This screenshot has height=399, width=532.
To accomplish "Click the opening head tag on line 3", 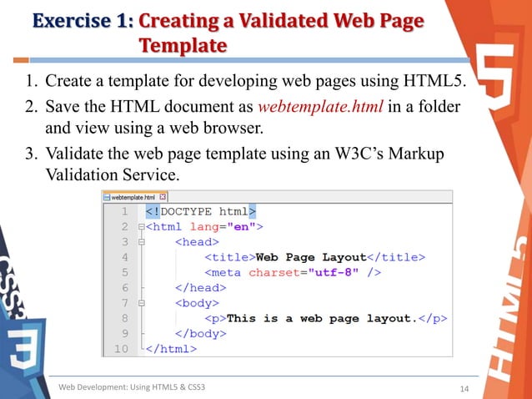I will pos(197,242).
